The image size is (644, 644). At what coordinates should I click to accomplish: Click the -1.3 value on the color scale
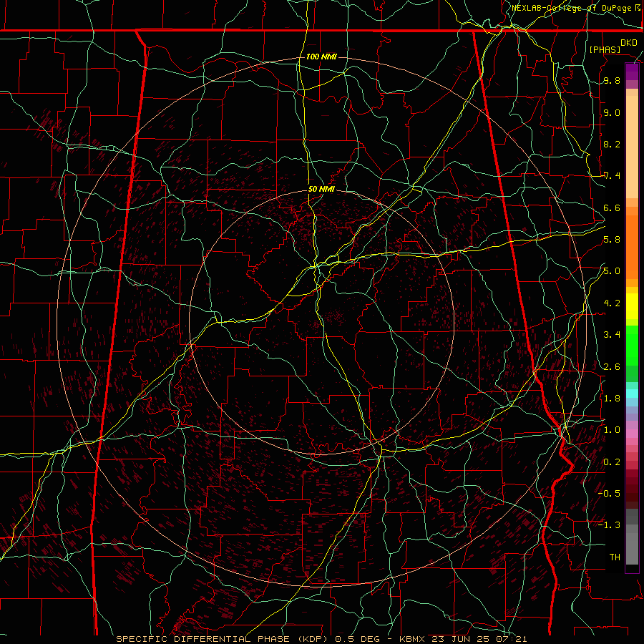pyautogui.click(x=609, y=525)
